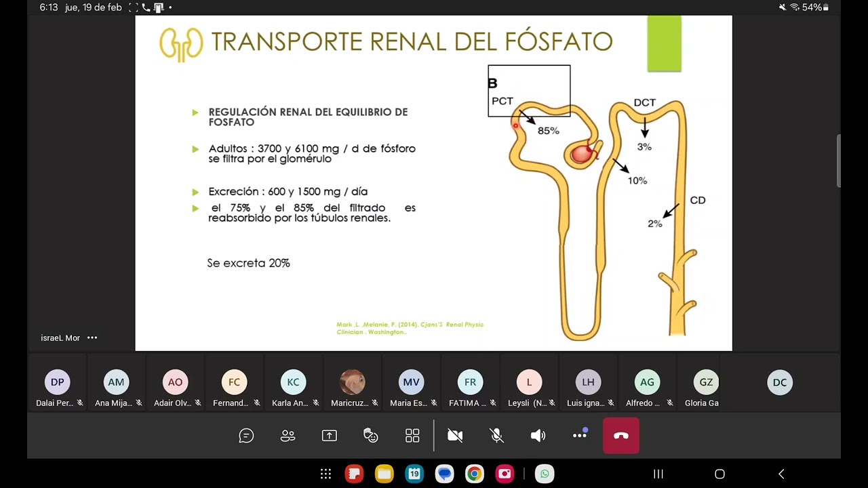Screen dimensions: 868x488
Task: Select participant avatar AG Alfredo
Action: click(x=647, y=382)
